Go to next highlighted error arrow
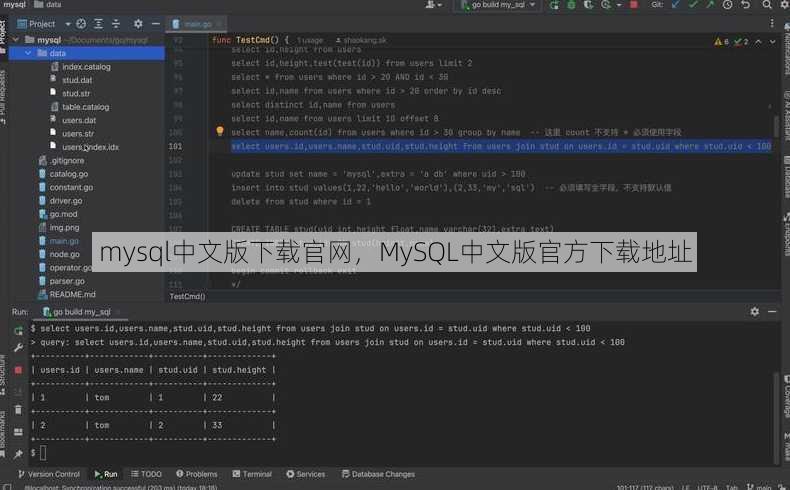790x490 pixels. pos(772,42)
